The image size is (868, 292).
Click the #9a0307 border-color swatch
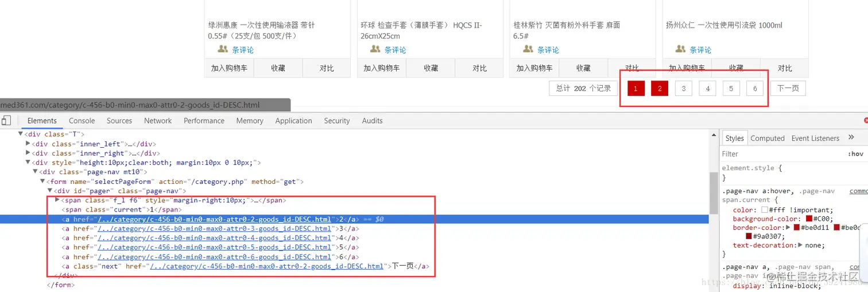point(749,236)
